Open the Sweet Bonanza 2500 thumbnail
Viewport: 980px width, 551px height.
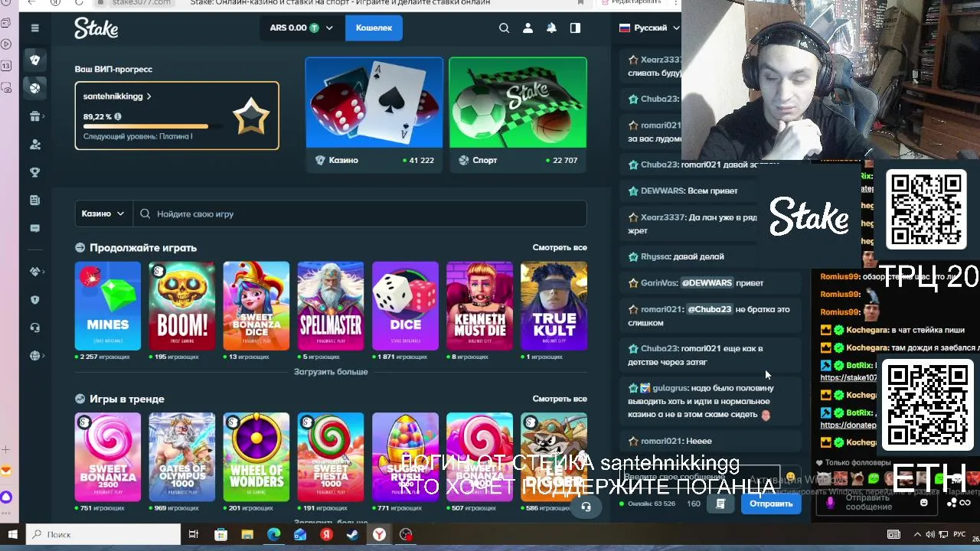108,457
